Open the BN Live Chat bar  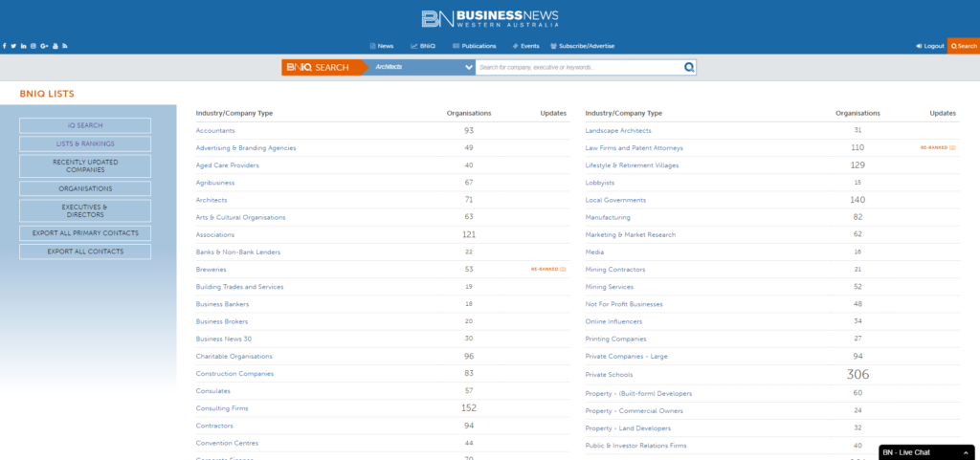pos(928,452)
